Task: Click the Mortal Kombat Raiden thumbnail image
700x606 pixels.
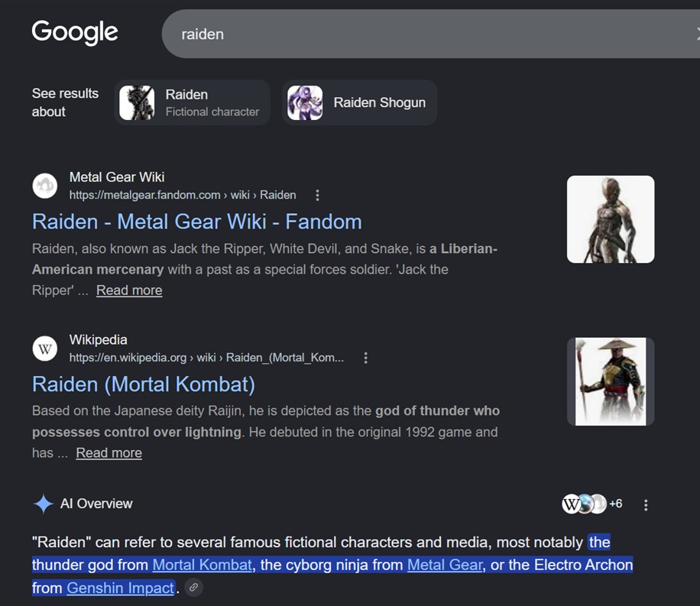Action: [611, 381]
